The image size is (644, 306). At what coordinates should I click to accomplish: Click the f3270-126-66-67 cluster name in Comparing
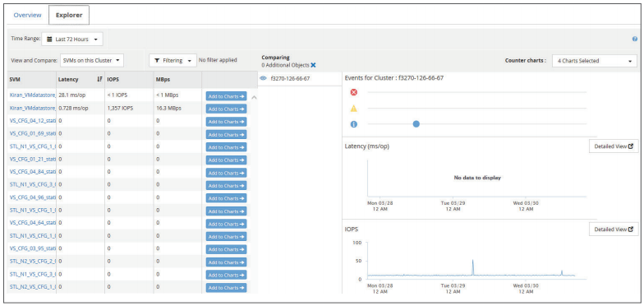point(291,79)
